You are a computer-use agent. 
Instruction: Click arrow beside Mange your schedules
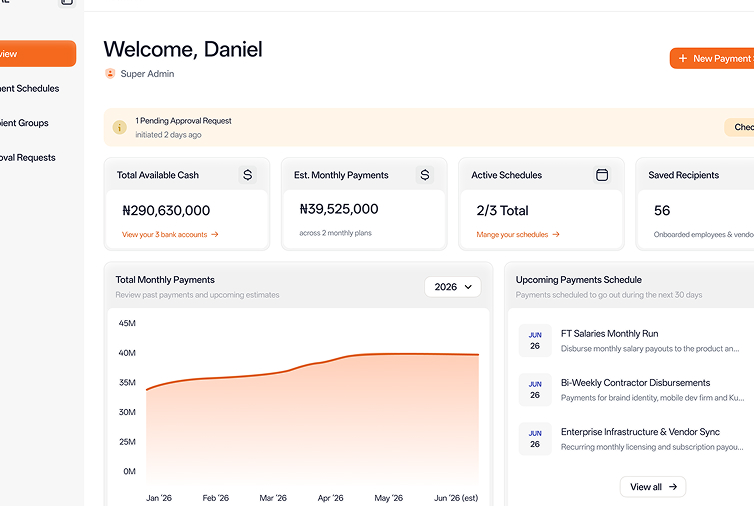point(556,234)
